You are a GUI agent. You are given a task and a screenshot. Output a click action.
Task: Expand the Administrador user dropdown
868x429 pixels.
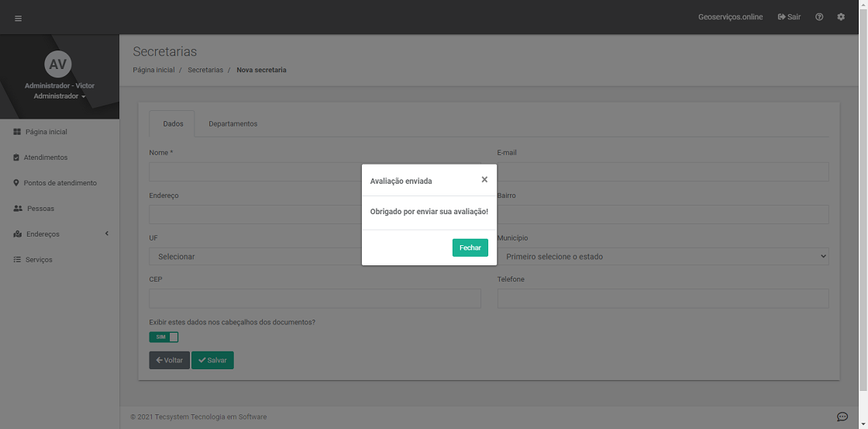pyautogui.click(x=60, y=96)
